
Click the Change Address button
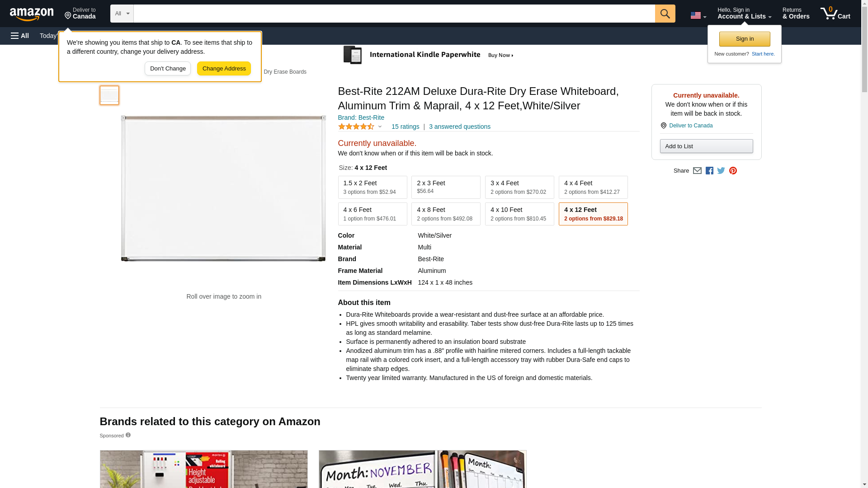[x=224, y=69]
